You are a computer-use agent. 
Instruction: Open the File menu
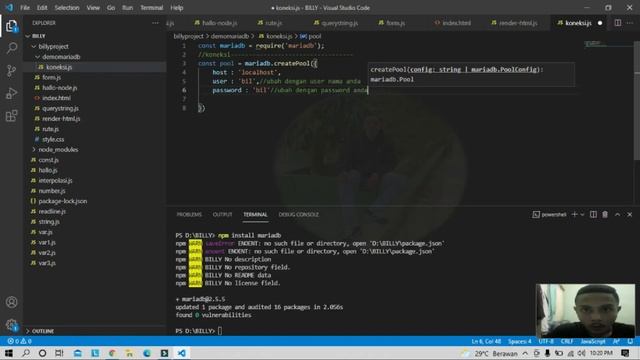click(25, 8)
